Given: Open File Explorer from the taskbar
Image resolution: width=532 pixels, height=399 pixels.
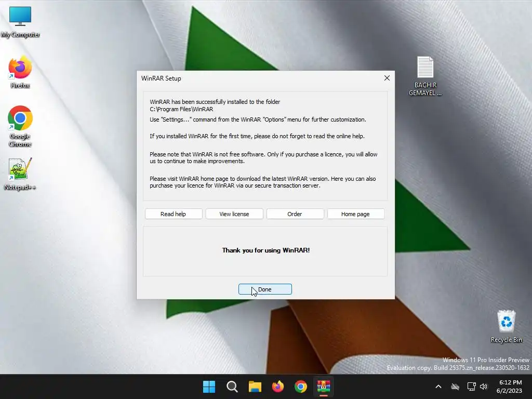Looking at the screenshot, I should click(255, 387).
